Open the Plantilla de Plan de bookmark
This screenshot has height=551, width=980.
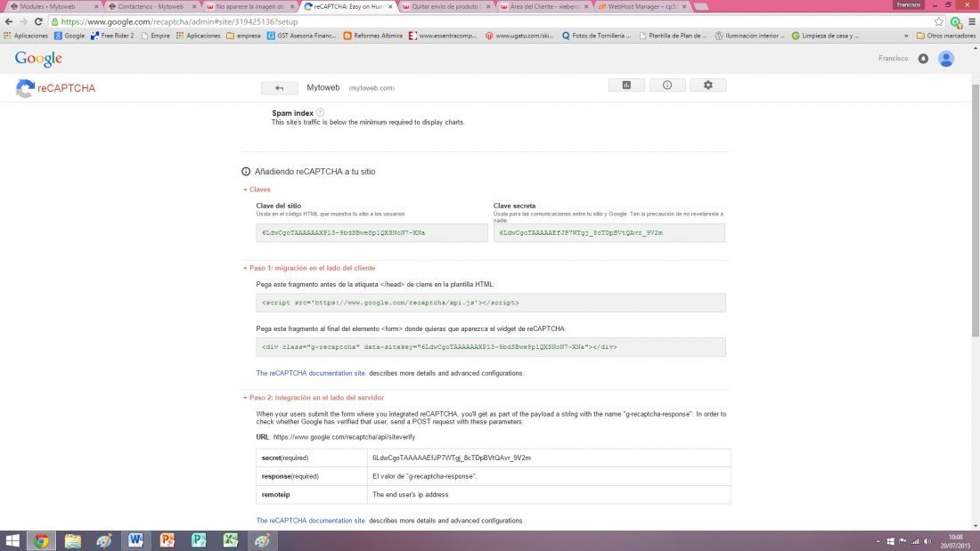(x=674, y=36)
